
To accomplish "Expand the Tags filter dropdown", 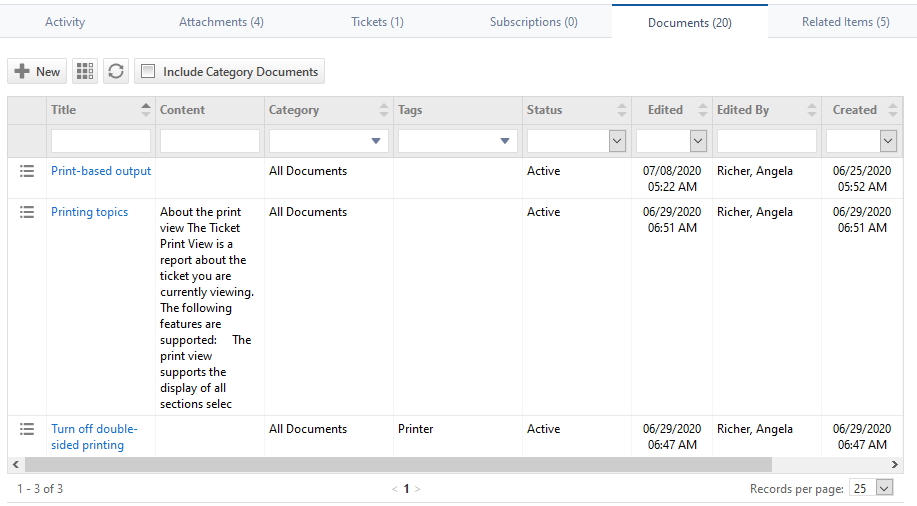I will tap(504, 141).
